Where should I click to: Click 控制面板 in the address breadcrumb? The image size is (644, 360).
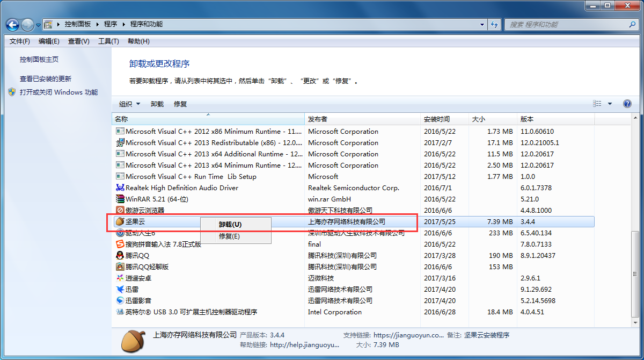[78, 24]
